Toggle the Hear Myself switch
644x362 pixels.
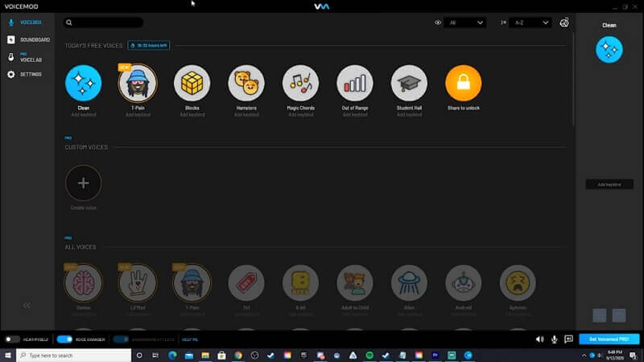(x=12, y=339)
